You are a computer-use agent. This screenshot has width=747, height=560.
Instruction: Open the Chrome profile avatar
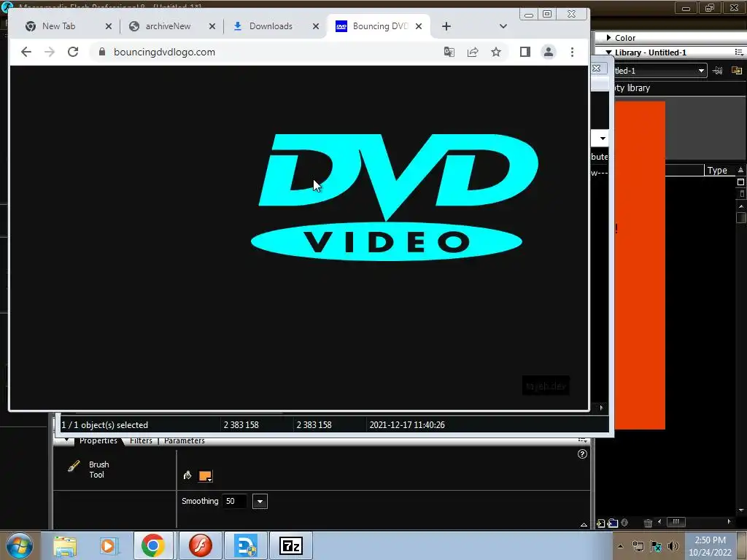tap(549, 52)
